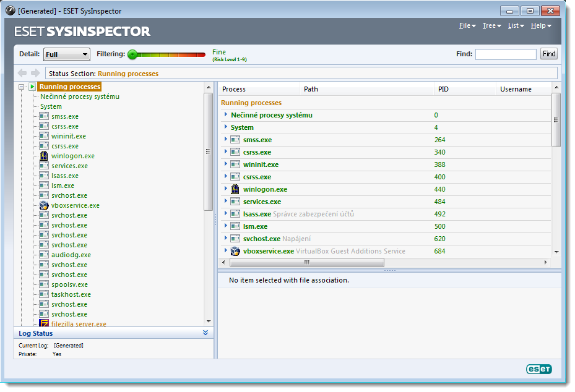Click services.exe icon in process table
This screenshot has width=575, height=392.
235,202
